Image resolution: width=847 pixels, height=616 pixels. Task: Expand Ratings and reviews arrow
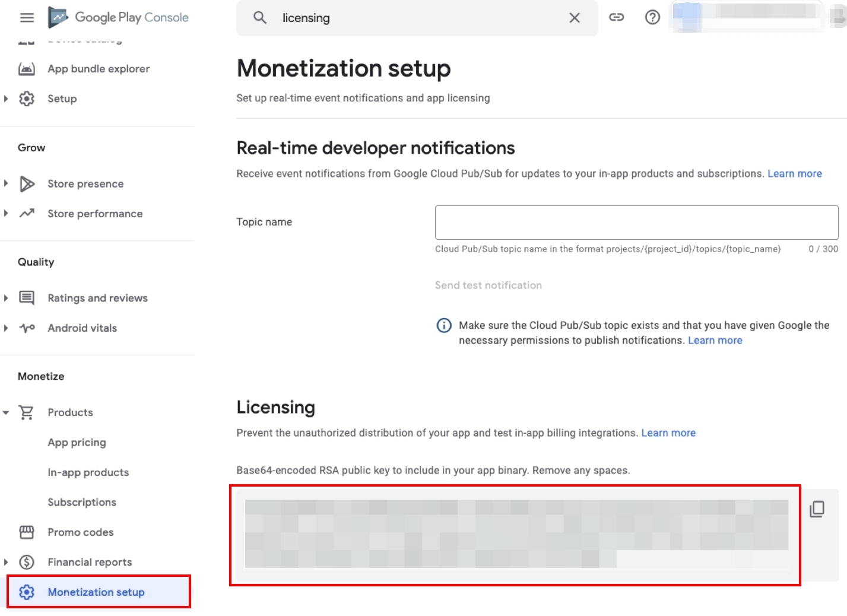coord(6,298)
